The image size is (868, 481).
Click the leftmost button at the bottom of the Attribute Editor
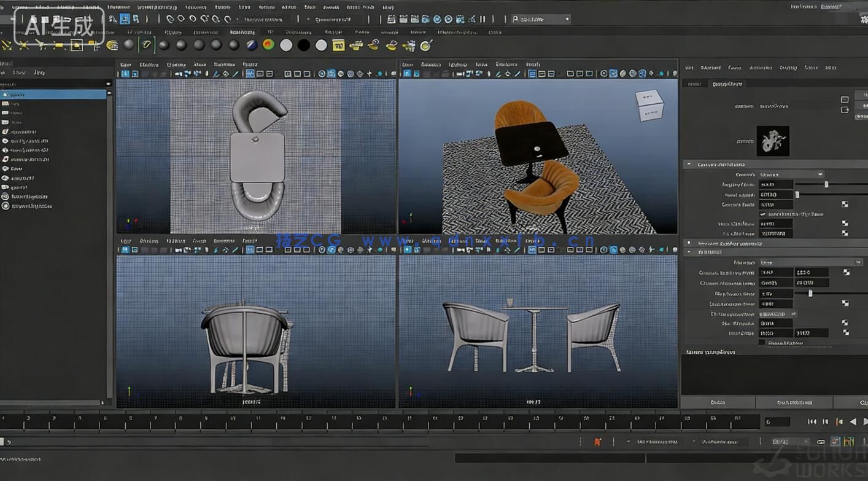717,402
